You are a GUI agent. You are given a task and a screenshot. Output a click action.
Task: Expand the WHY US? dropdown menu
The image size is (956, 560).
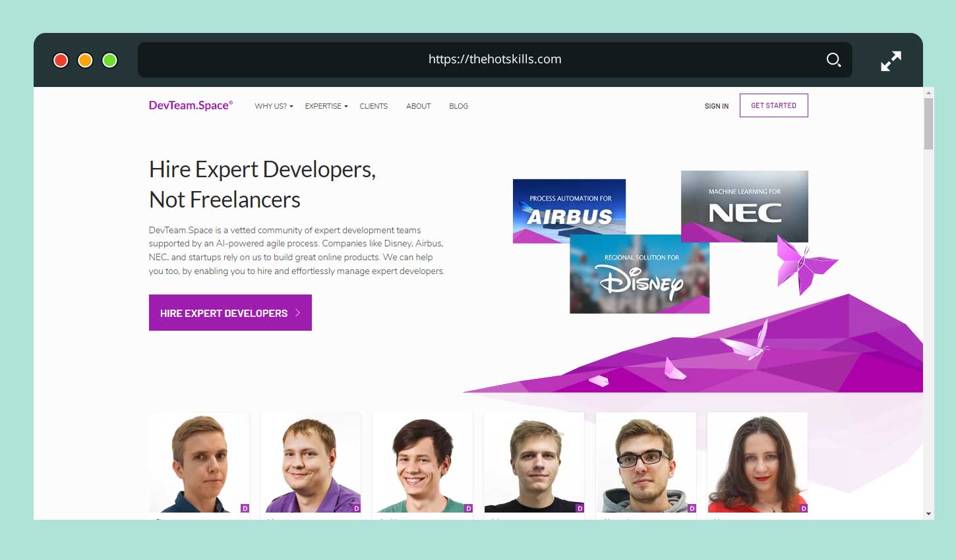[x=274, y=106]
